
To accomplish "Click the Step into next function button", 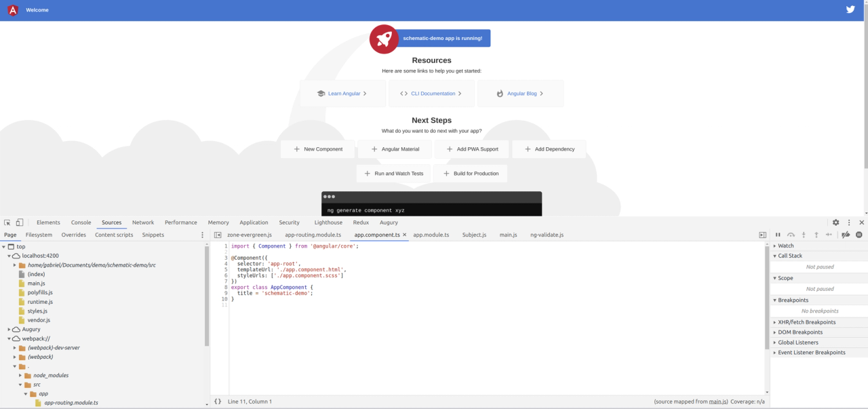I will tap(804, 235).
